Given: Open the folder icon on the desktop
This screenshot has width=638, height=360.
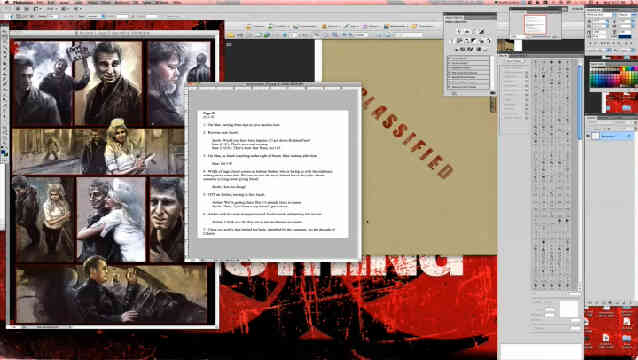Looking at the screenshot, I should [627, 338].
